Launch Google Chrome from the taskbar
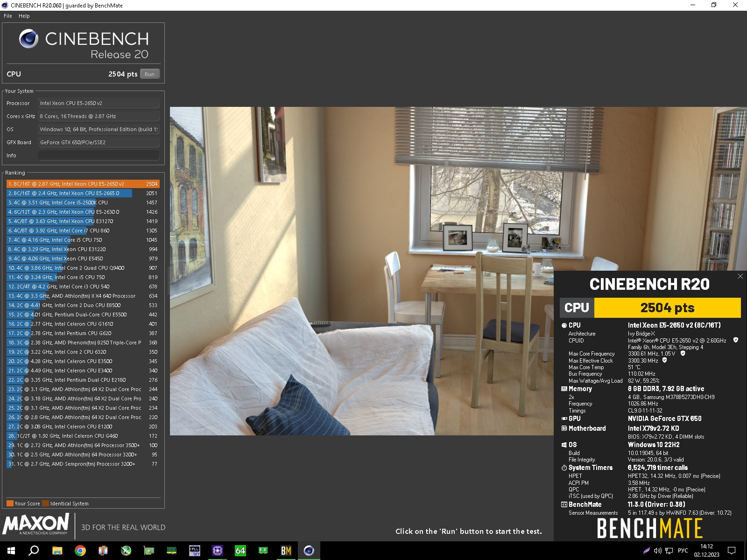 80,551
